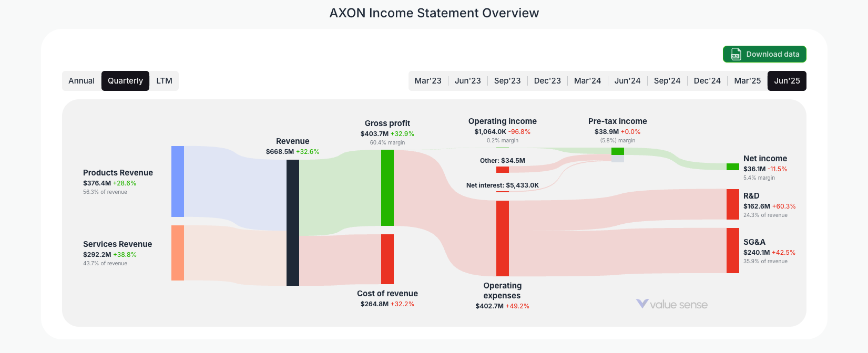
Task: Click the orange Services Revenue bar
Action: coord(178,253)
